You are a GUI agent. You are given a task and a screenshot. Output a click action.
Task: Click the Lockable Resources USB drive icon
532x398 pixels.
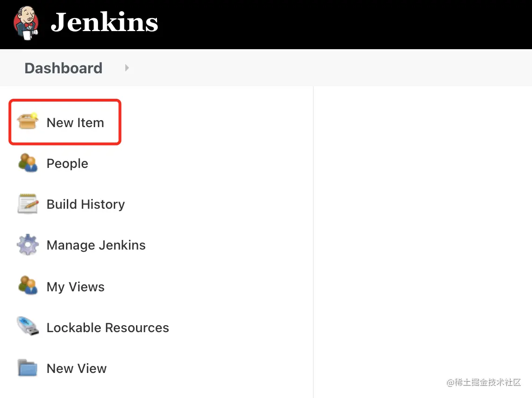click(x=28, y=327)
